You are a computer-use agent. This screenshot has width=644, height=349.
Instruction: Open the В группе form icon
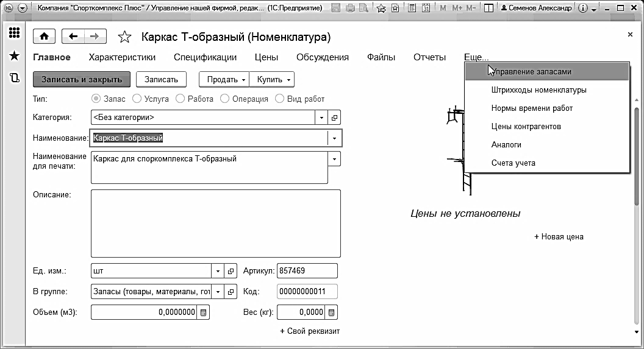pyautogui.click(x=231, y=292)
